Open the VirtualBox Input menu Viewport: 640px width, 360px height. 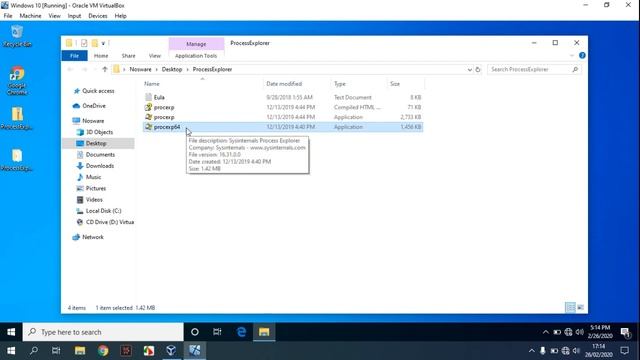pos(74,16)
